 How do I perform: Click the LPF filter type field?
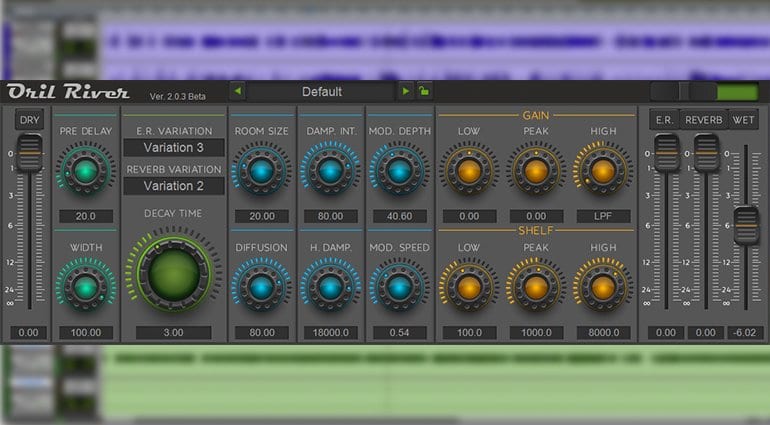[x=604, y=216]
